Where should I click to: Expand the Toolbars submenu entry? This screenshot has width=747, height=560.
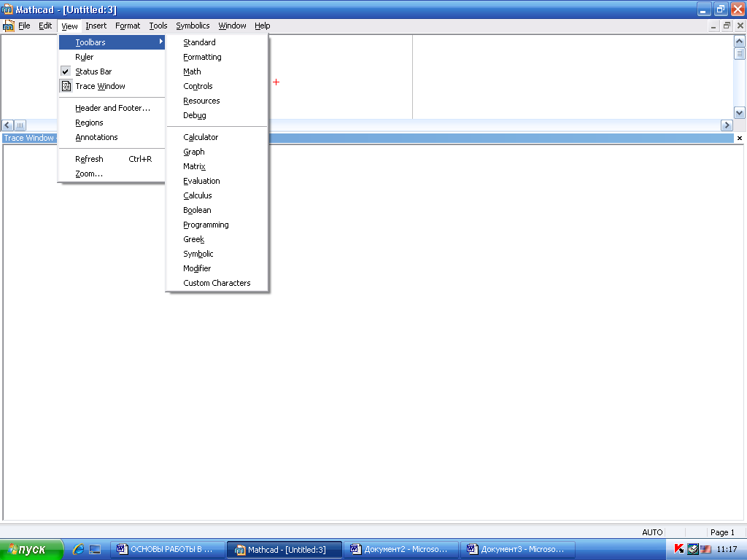point(112,42)
